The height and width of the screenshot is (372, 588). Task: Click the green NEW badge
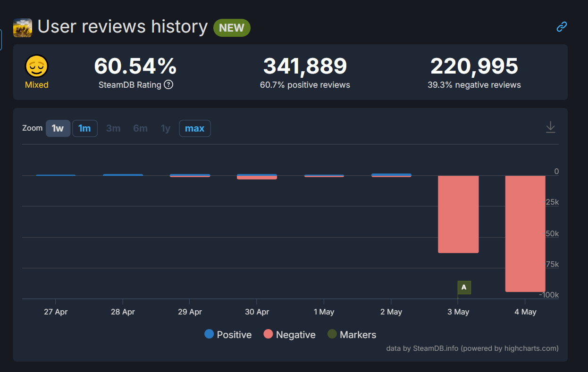click(232, 28)
